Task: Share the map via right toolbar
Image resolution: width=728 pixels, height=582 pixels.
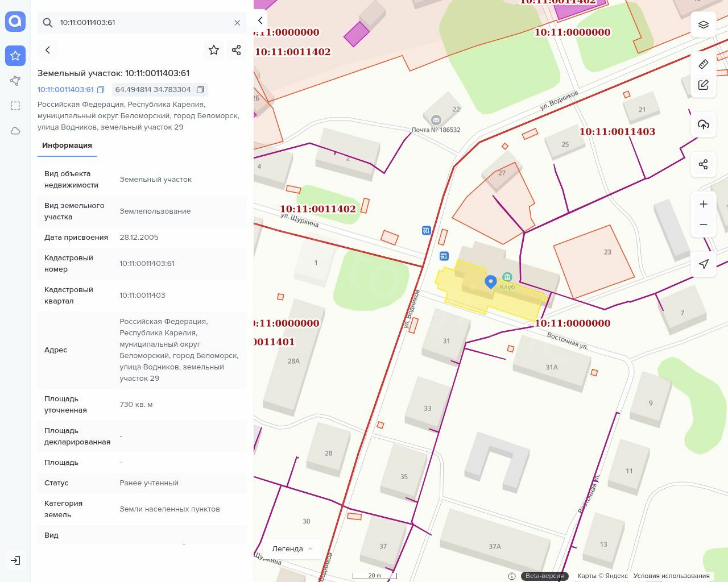Action: click(x=703, y=164)
